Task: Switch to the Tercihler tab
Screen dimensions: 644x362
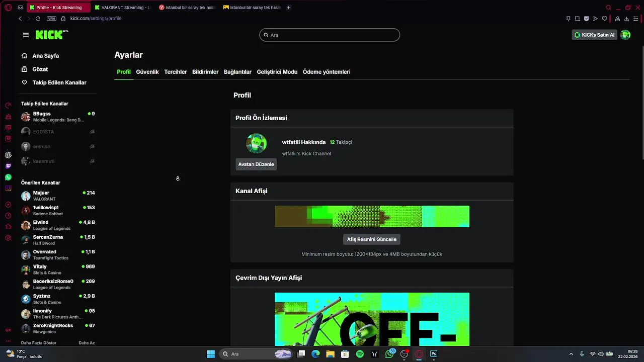Action: [176, 72]
